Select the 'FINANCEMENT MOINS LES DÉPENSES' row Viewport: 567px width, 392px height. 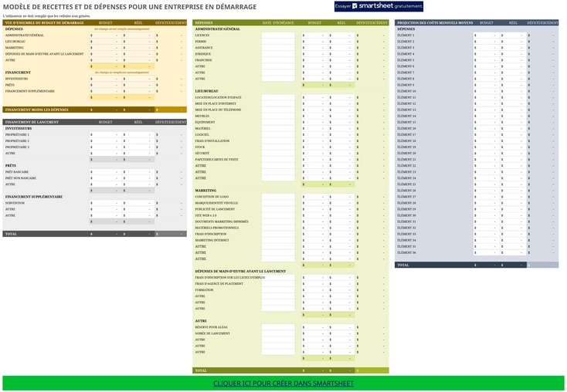(x=94, y=110)
